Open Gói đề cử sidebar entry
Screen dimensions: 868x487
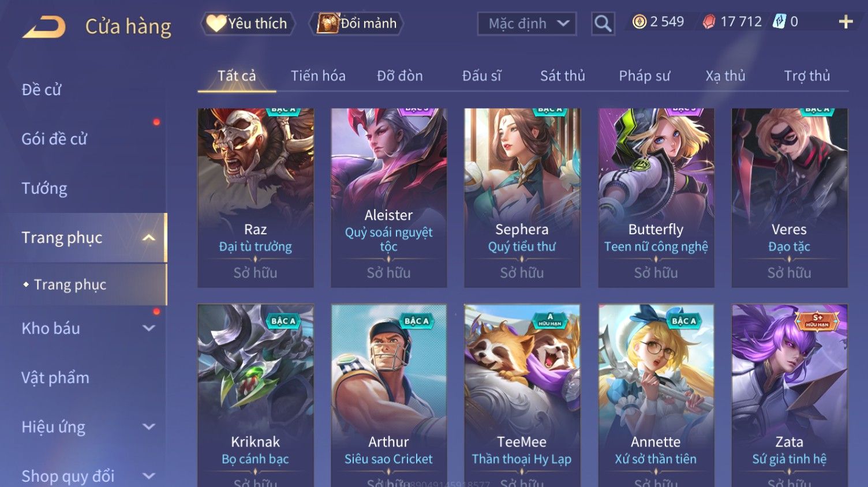click(x=54, y=139)
